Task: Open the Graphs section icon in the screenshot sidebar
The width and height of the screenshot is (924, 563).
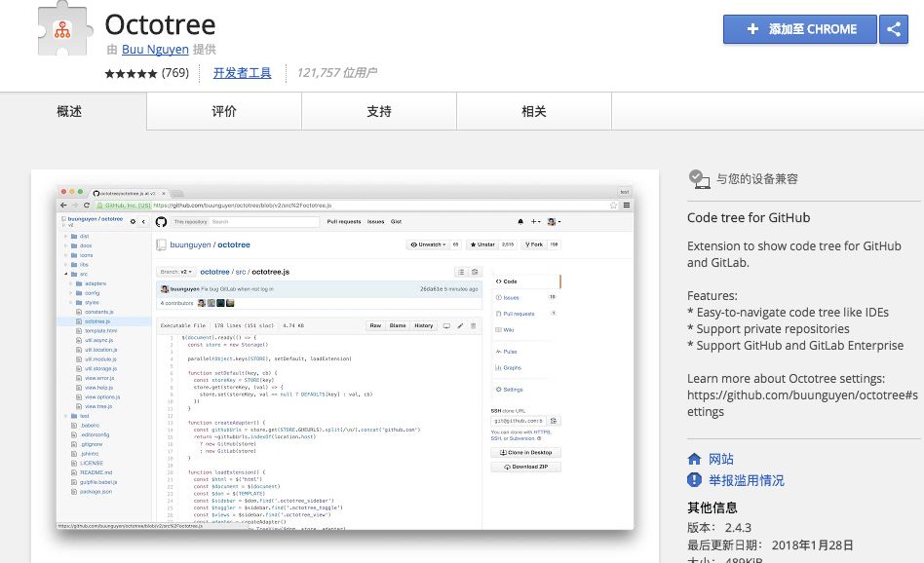Action: [x=500, y=367]
